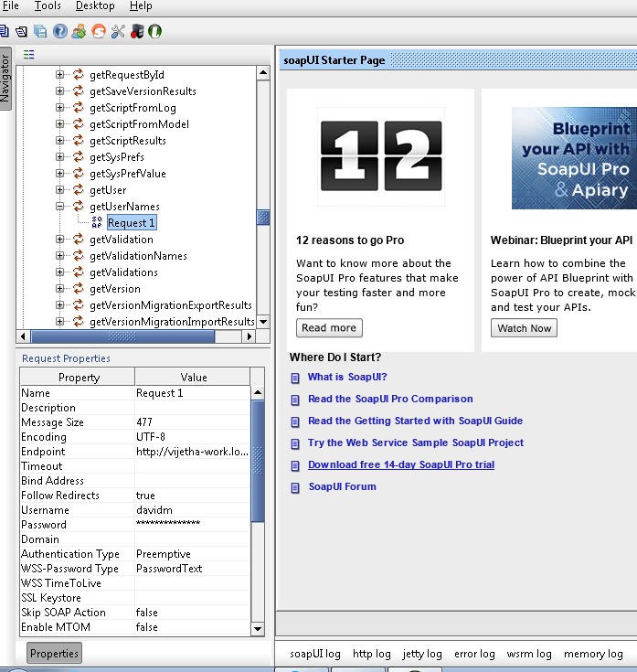
Task: Collapse the getUserNames node
Action: (x=60, y=206)
